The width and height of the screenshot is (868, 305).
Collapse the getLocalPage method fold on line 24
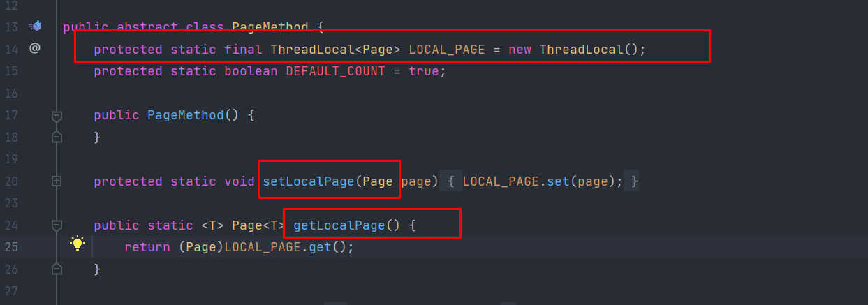57,225
